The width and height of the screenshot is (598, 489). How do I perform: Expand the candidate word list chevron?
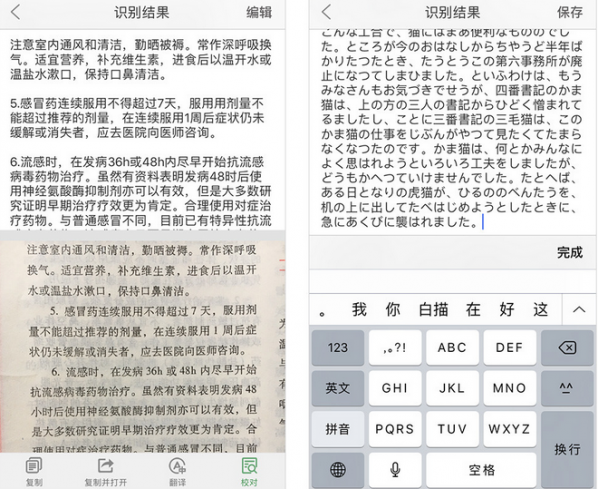(x=579, y=309)
